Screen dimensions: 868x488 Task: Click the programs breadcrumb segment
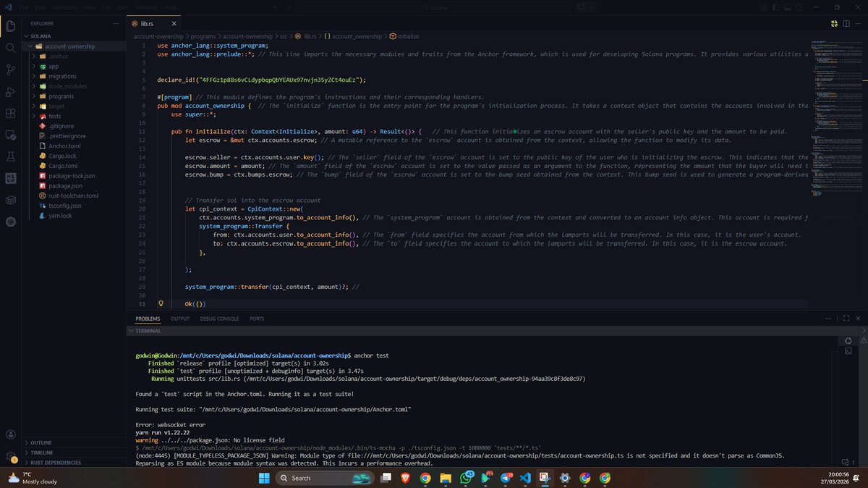tap(205, 36)
